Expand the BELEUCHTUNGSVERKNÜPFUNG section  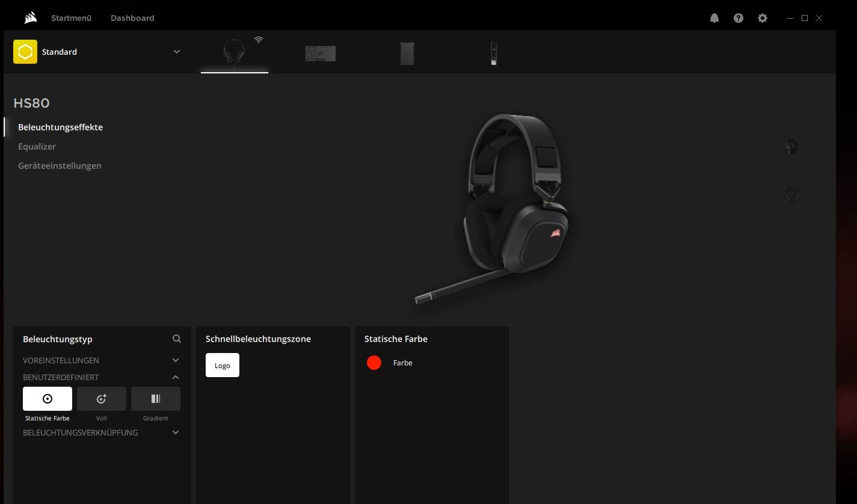pos(101,432)
